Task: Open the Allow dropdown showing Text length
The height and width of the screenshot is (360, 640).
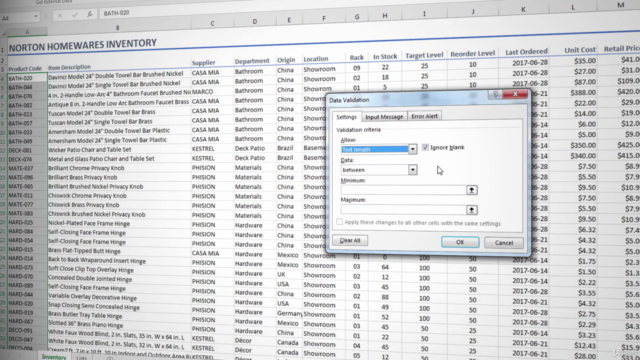Action: (412, 149)
